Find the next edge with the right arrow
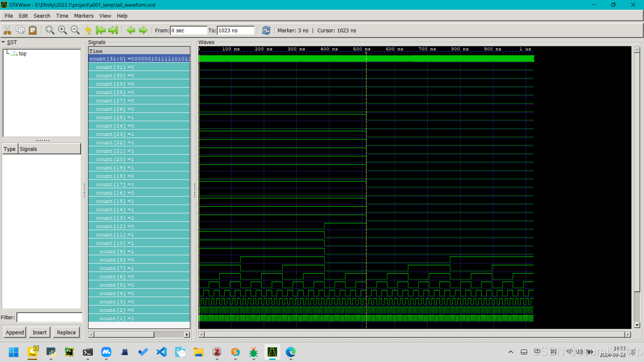 [x=143, y=30]
